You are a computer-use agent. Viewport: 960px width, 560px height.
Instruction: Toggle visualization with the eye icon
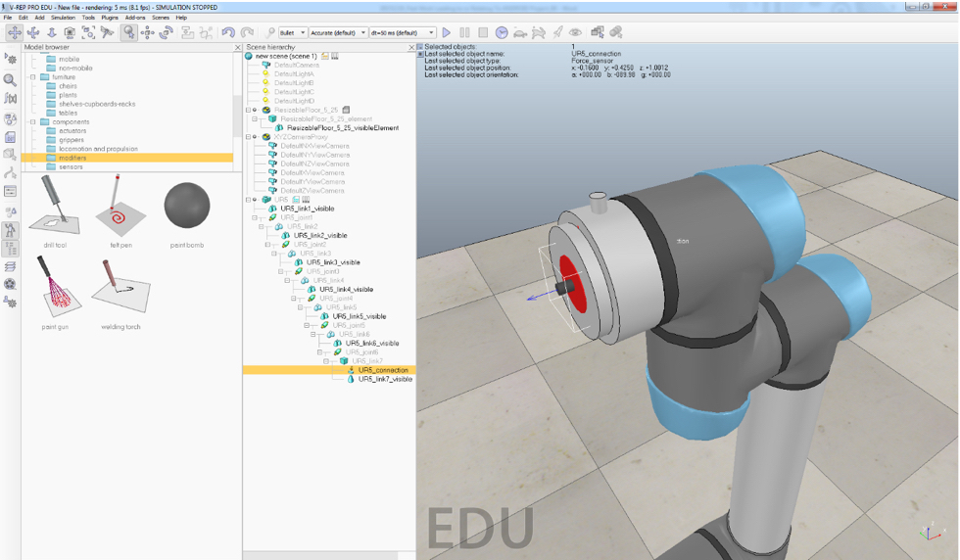pyautogui.click(x=576, y=32)
